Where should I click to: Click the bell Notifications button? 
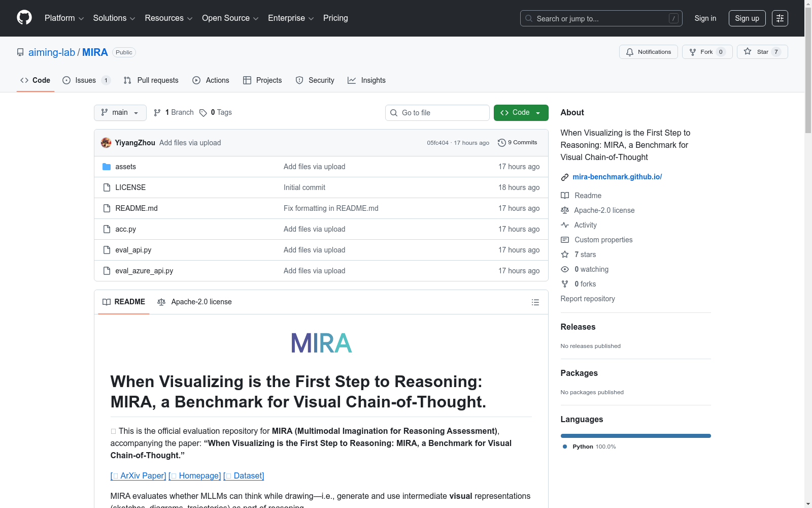648,52
